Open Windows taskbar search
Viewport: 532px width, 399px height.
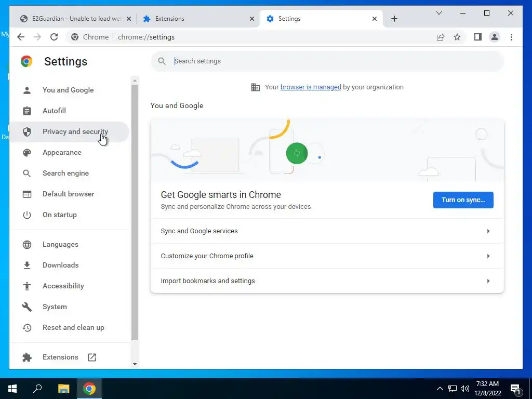click(37, 389)
